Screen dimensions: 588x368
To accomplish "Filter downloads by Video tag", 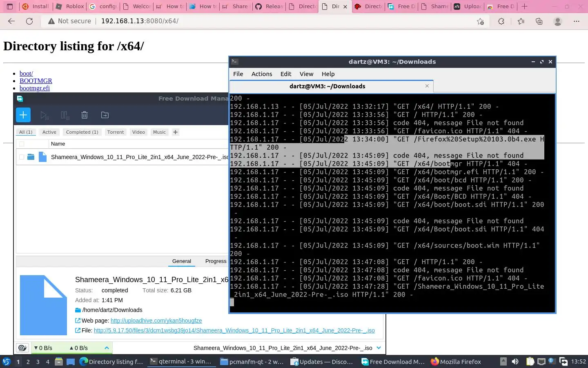I will pos(138,132).
